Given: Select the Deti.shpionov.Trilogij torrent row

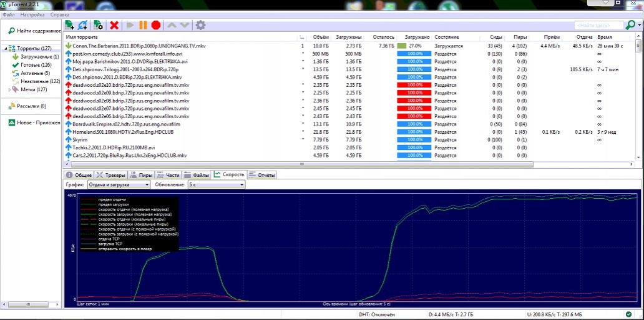Looking at the screenshot, I should pyautogui.click(x=350, y=69).
